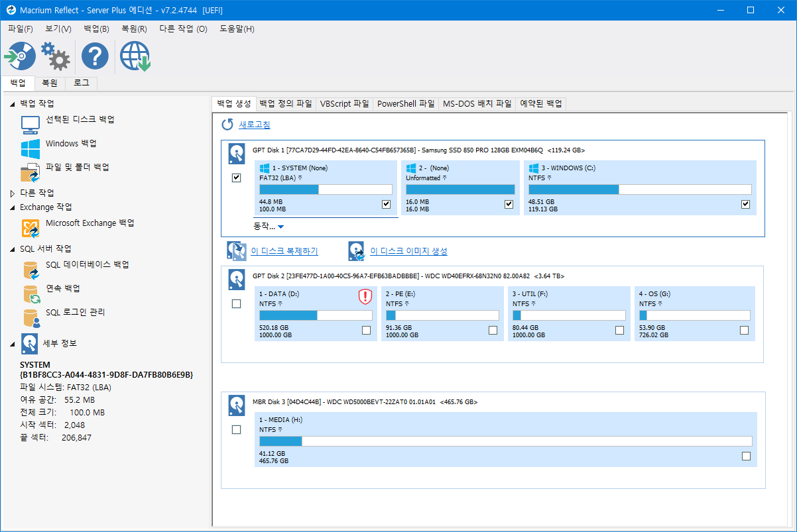Check the MBR Disk 3 checkbox

click(x=236, y=430)
